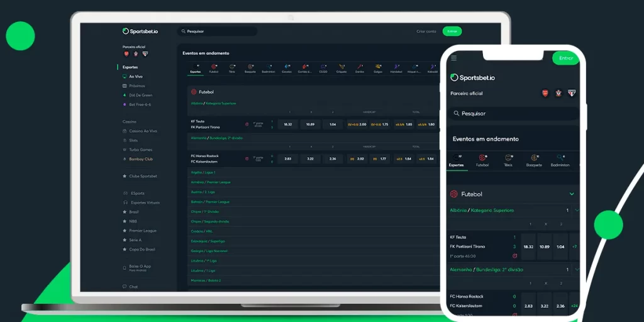The width and height of the screenshot is (644, 322).
Task: Open Clube Sportsbet in the sidebar
Action: (x=140, y=176)
